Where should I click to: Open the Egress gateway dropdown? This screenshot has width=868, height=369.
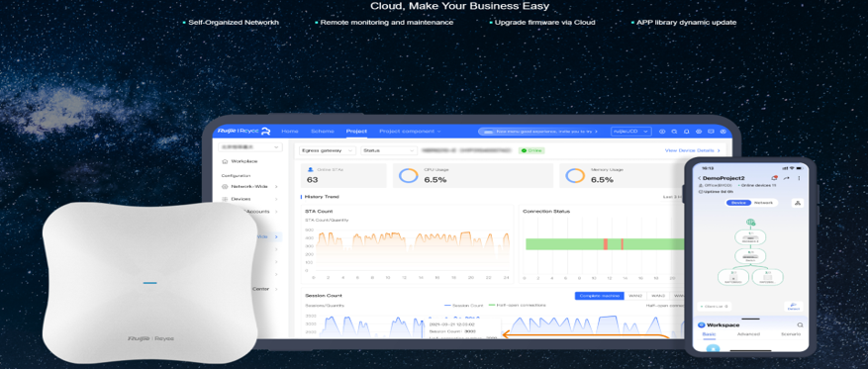328,150
